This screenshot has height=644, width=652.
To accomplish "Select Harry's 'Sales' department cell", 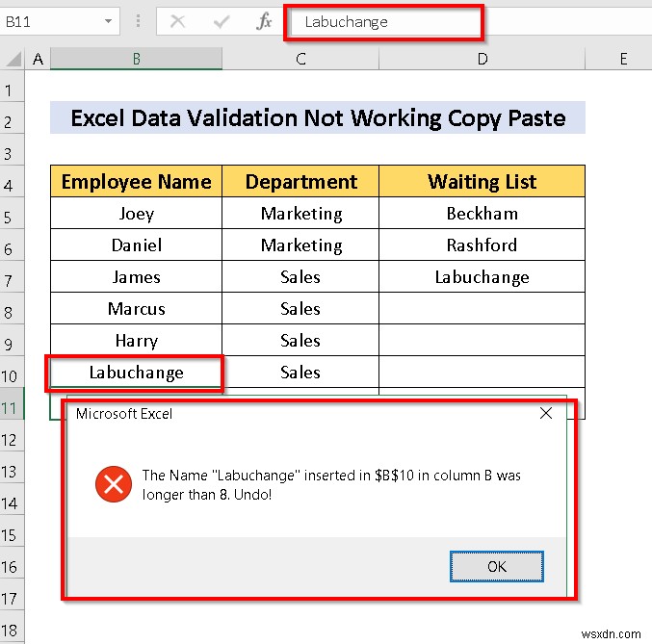I will pyautogui.click(x=300, y=340).
